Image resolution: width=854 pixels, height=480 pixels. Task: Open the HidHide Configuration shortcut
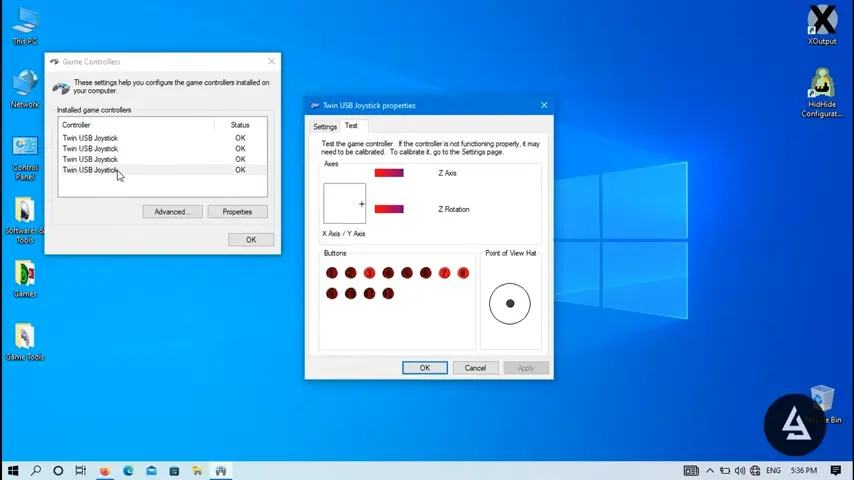pyautogui.click(x=822, y=92)
